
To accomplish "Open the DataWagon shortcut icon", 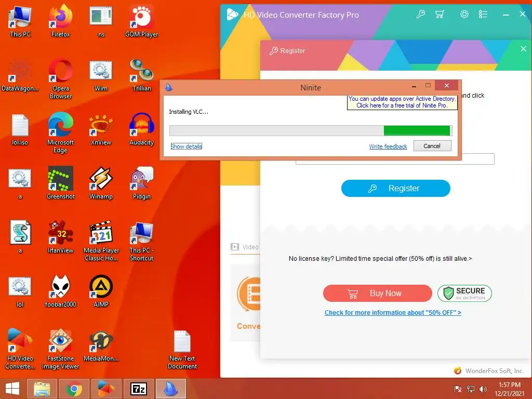I will [20, 75].
